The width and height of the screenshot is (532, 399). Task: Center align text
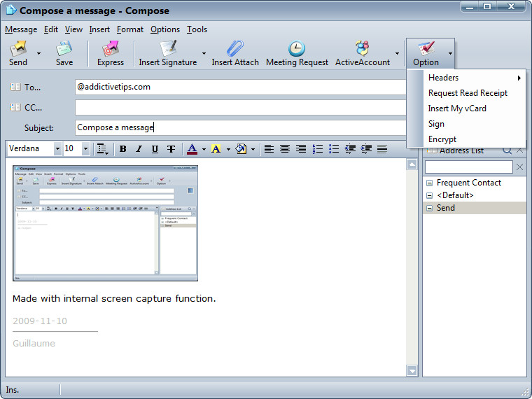285,149
